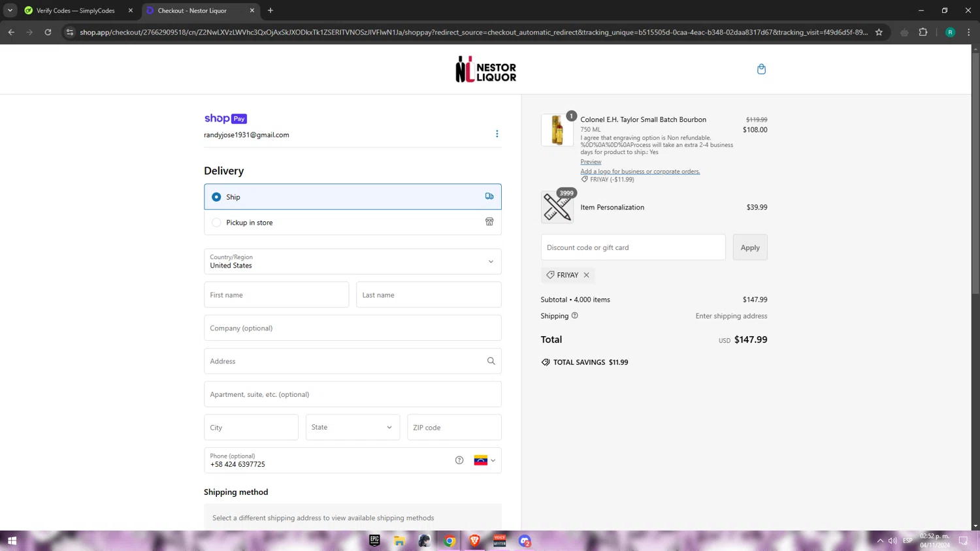Image resolution: width=980 pixels, height=551 pixels.
Task: Click the randyjose1931@gmail.com email text
Action: click(x=246, y=135)
